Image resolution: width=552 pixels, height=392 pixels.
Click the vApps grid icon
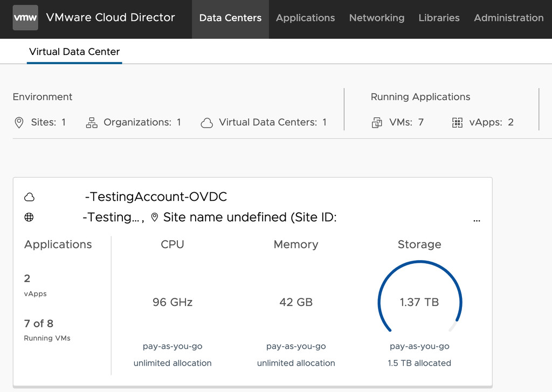458,122
